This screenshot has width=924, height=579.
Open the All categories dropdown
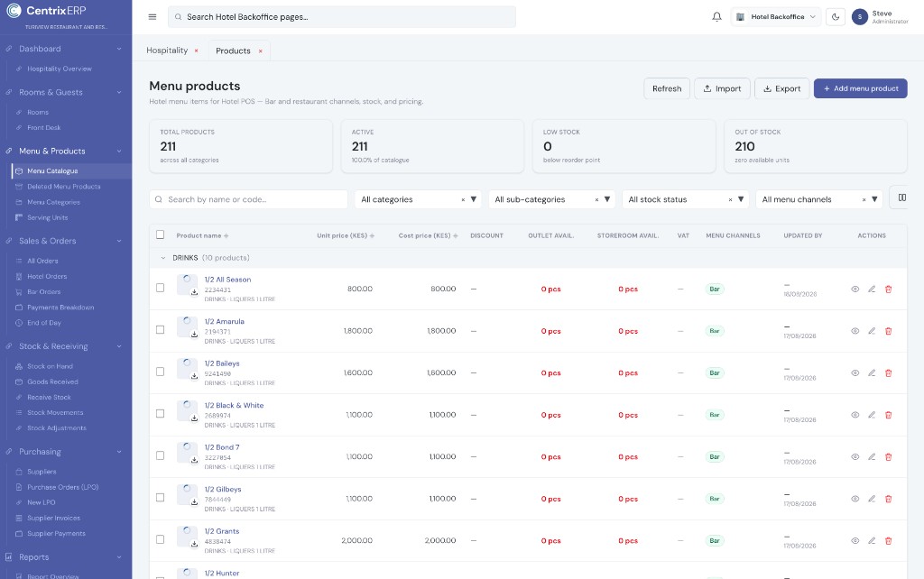click(x=419, y=199)
